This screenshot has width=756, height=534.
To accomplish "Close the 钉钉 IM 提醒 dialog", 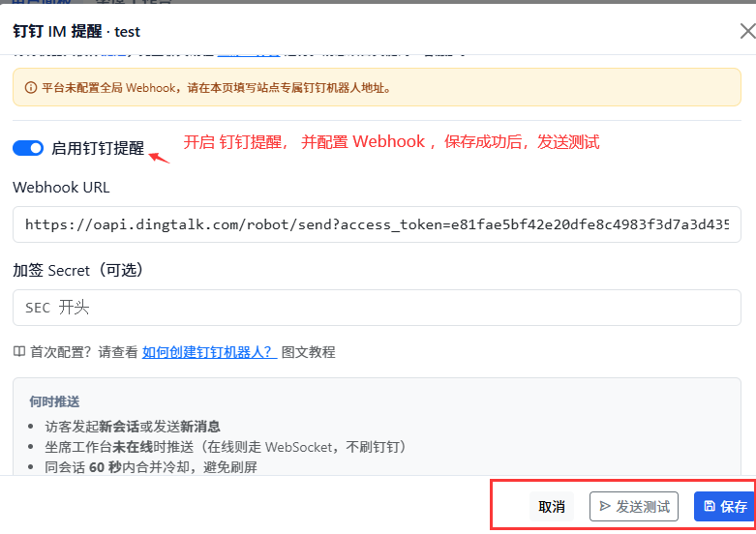I will [x=747, y=31].
